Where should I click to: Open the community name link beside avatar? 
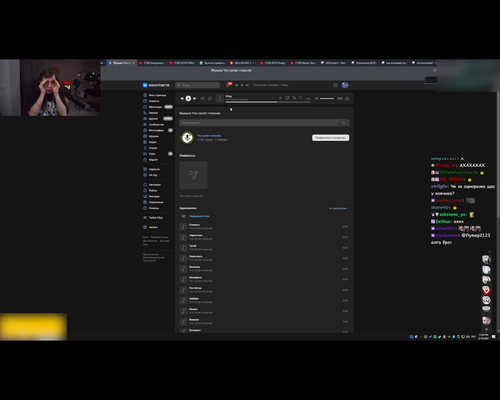click(x=209, y=135)
